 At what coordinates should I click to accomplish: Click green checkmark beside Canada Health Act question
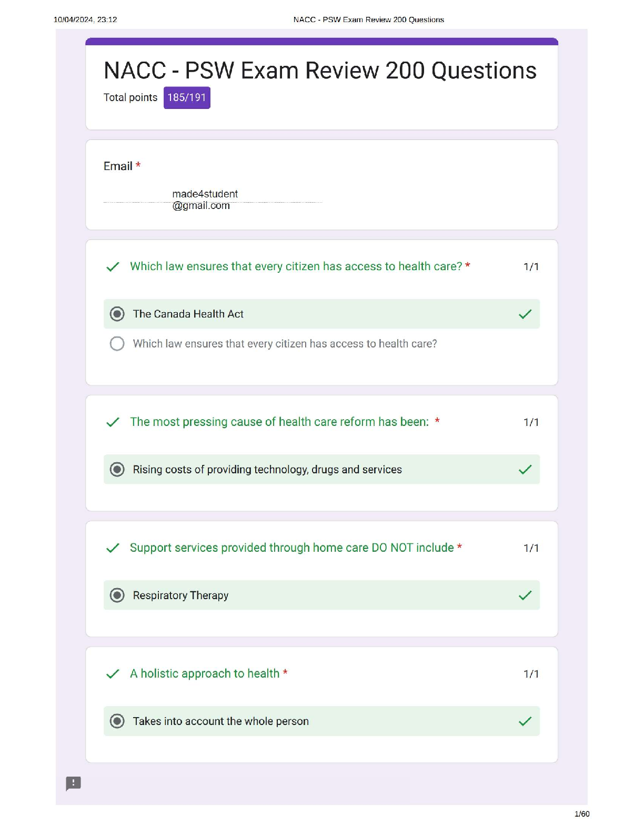113,267
